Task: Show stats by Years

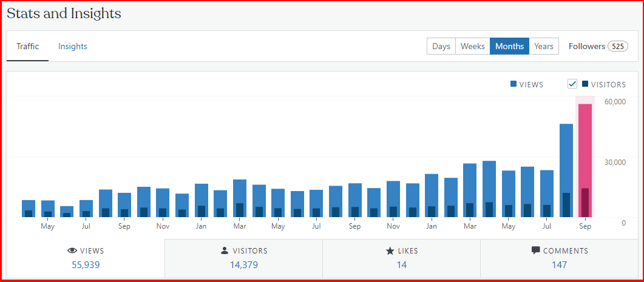Action: [543, 47]
